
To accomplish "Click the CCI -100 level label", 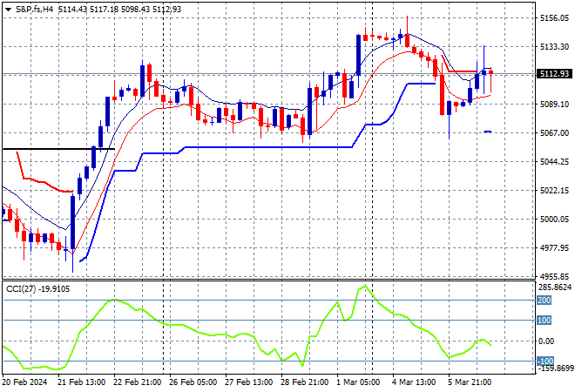I will coord(545,362).
